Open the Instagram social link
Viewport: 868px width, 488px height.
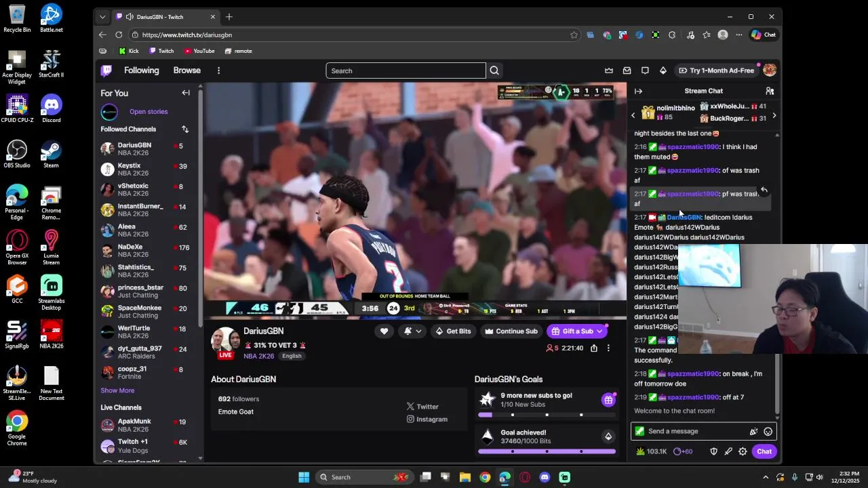point(427,419)
